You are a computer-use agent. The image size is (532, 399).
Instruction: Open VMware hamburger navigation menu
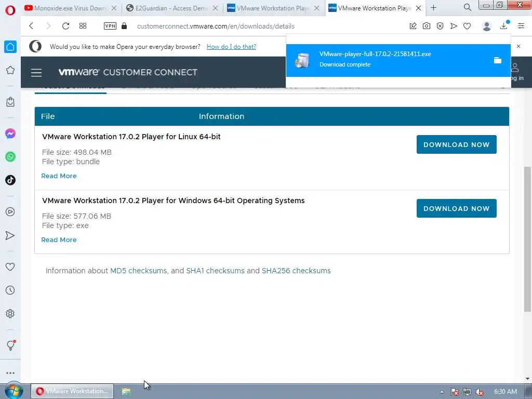coord(36,72)
